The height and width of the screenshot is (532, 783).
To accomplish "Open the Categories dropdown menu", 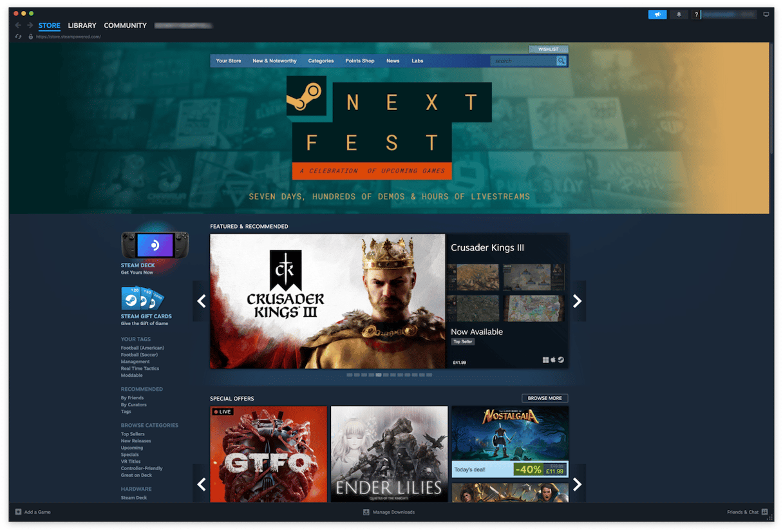I will (x=321, y=61).
